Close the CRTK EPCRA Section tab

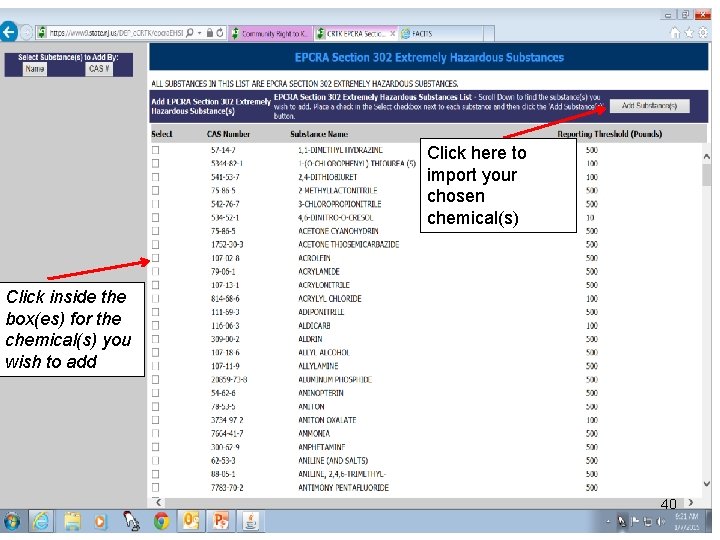(393, 34)
